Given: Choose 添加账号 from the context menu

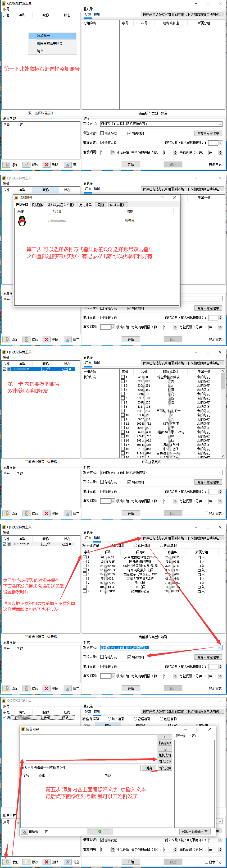Looking at the screenshot, I should [52, 35].
